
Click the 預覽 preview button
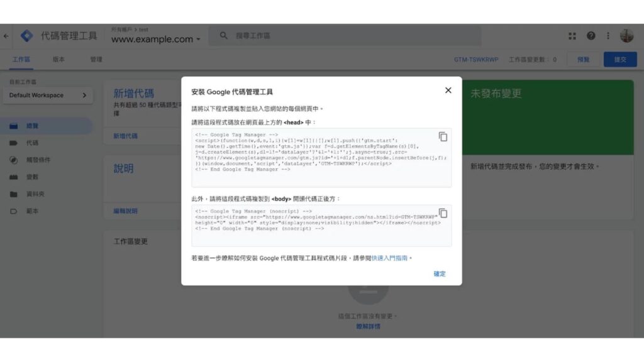coord(583,60)
